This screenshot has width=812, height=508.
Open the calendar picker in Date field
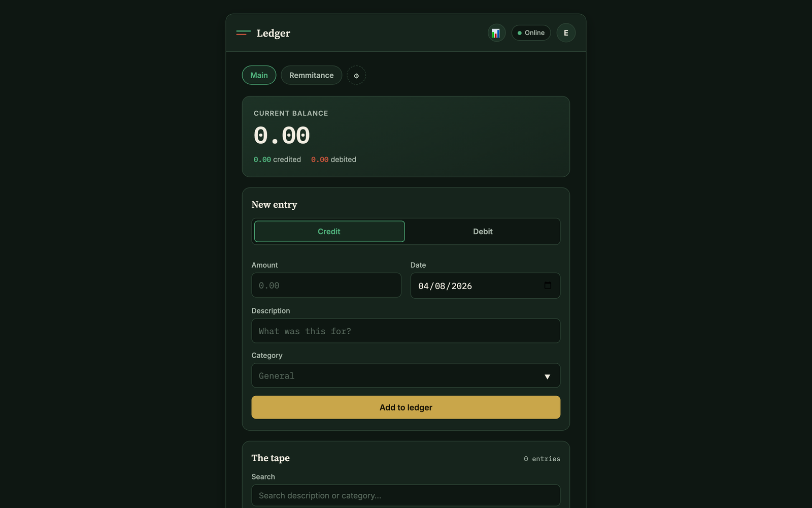pos(548,285)
